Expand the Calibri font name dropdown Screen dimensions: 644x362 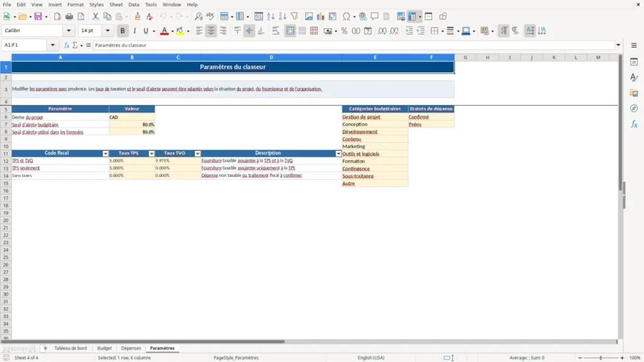coord(69,30)
